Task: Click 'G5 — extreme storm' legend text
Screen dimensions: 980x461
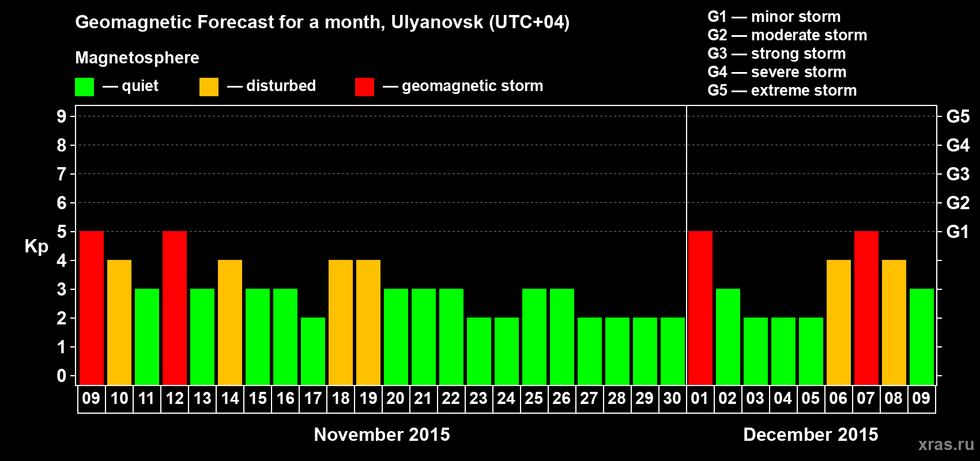Action: 782,90
